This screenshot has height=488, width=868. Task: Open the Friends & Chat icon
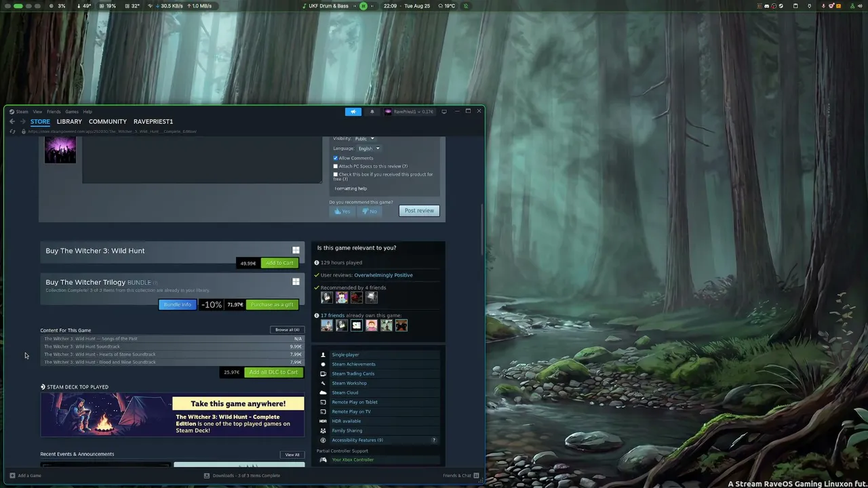(476, 475)
